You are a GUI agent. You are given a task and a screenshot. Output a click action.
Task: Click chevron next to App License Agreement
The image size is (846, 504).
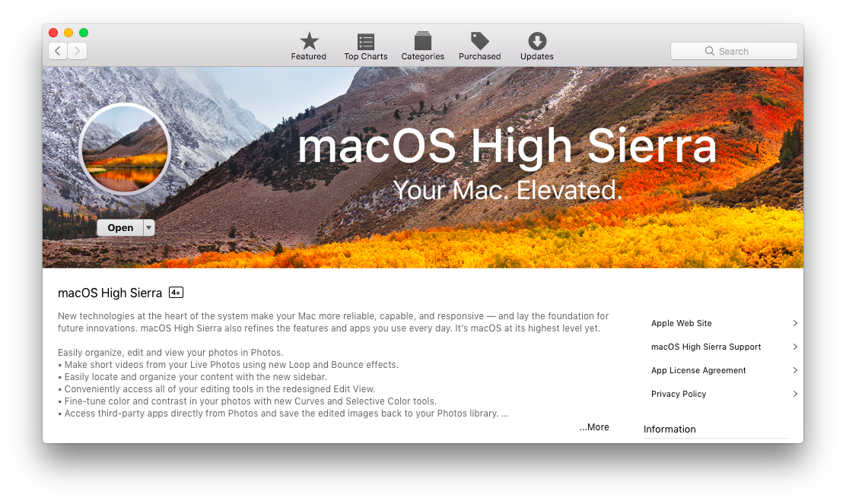pyautogui.click(x=795, y=370)
